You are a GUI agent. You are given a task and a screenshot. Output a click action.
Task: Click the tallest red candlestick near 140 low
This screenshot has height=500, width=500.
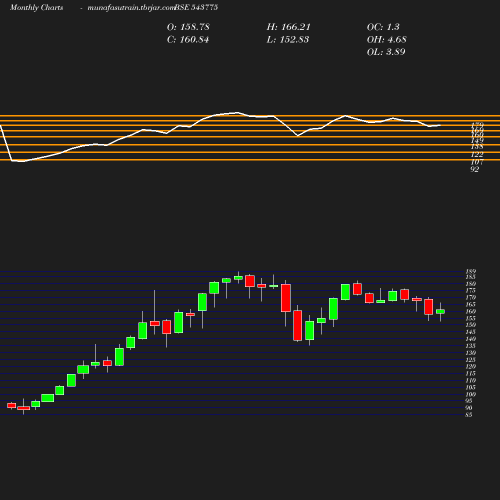pos(298,325)
